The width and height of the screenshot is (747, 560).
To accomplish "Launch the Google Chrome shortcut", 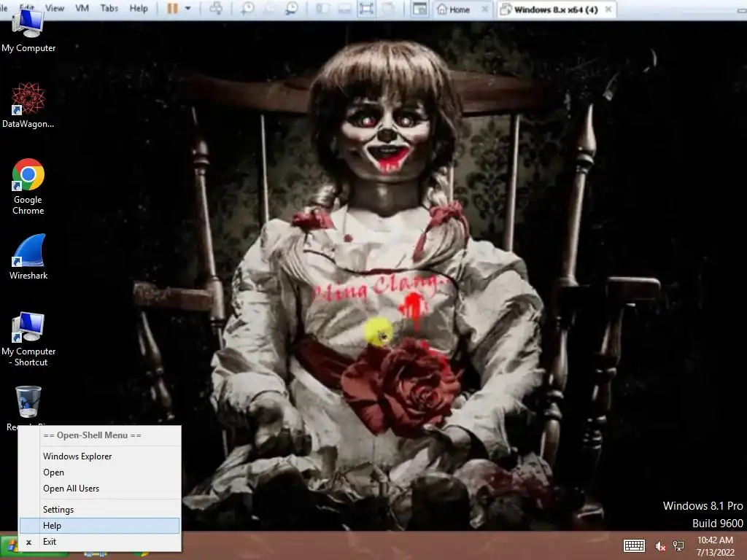I will click(x=28, y=186).
